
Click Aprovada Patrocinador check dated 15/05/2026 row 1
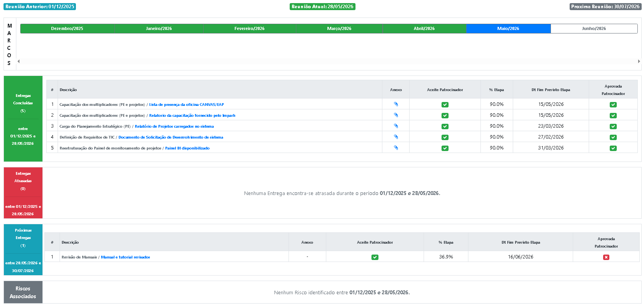click(613, 105)
